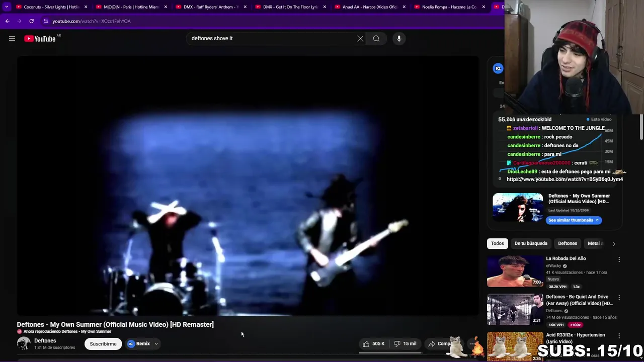The width and height of the screenshot is (644, 362).
Task: Close the Noelia Pompa tab
Action: (484, 7)
